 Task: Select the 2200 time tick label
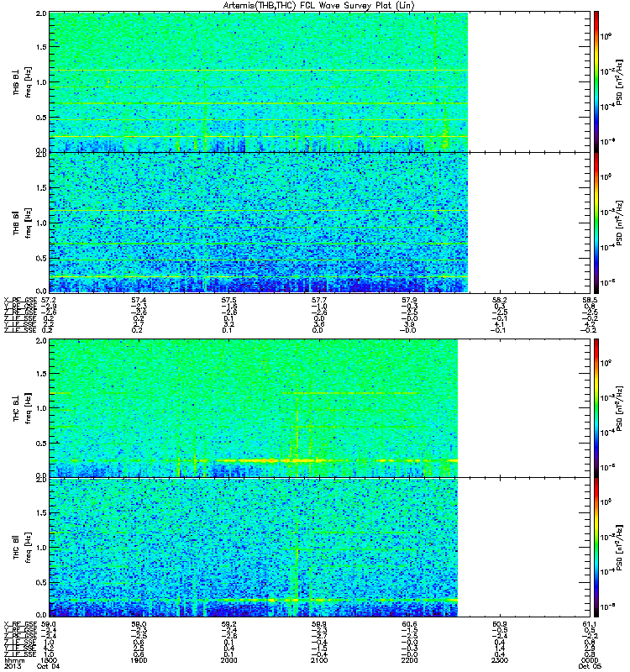tap(409, 660)
